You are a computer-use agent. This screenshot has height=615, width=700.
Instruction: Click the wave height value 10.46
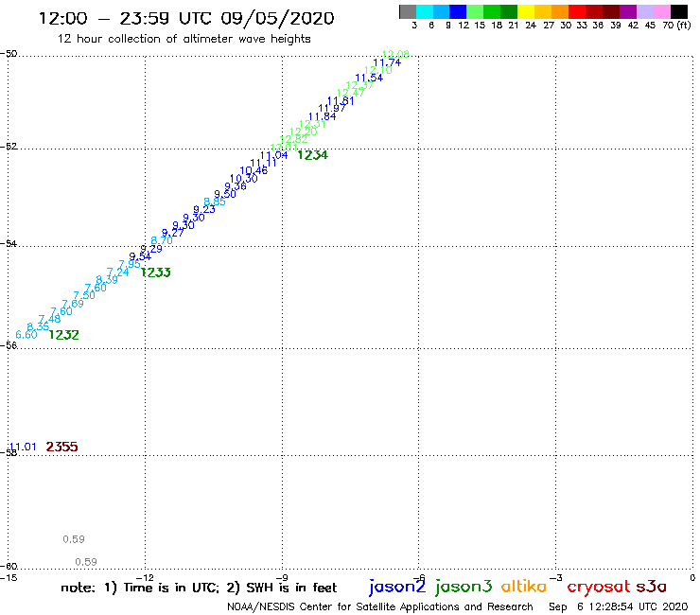click(254, 170)
